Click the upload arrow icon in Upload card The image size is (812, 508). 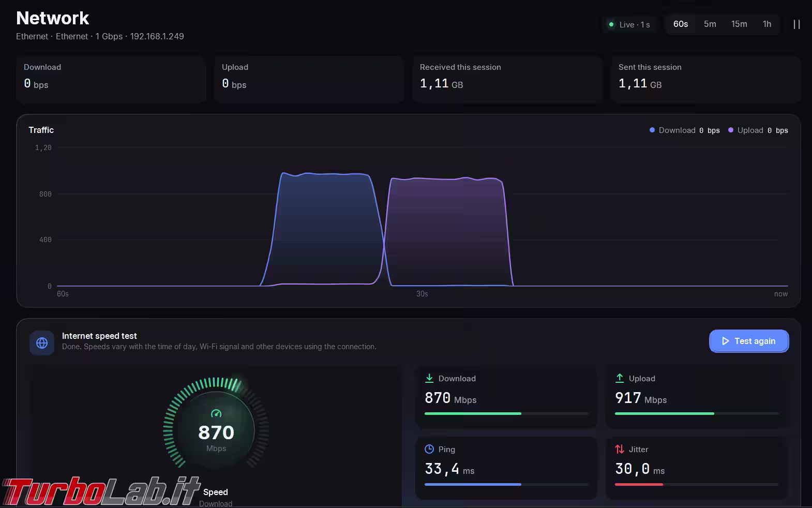[620, 378]
